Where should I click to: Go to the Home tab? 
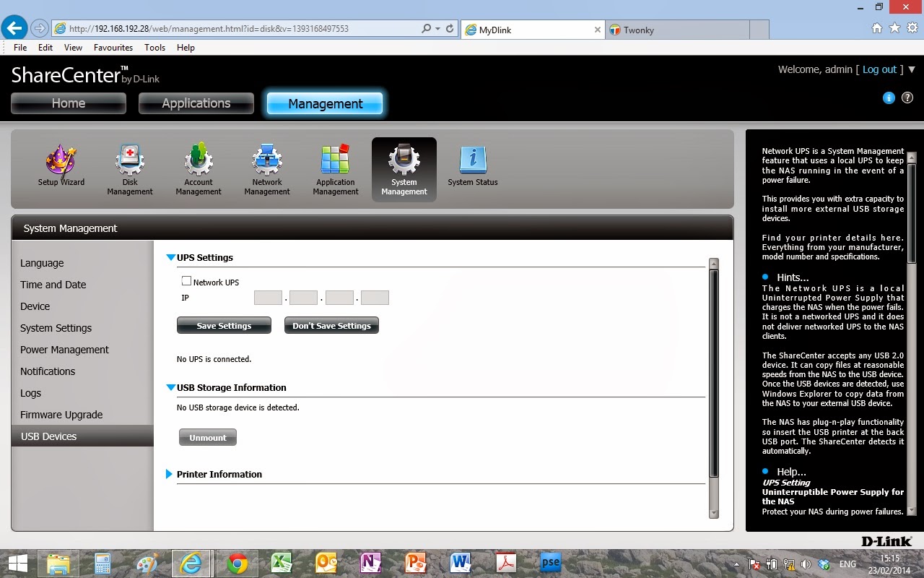69,103
